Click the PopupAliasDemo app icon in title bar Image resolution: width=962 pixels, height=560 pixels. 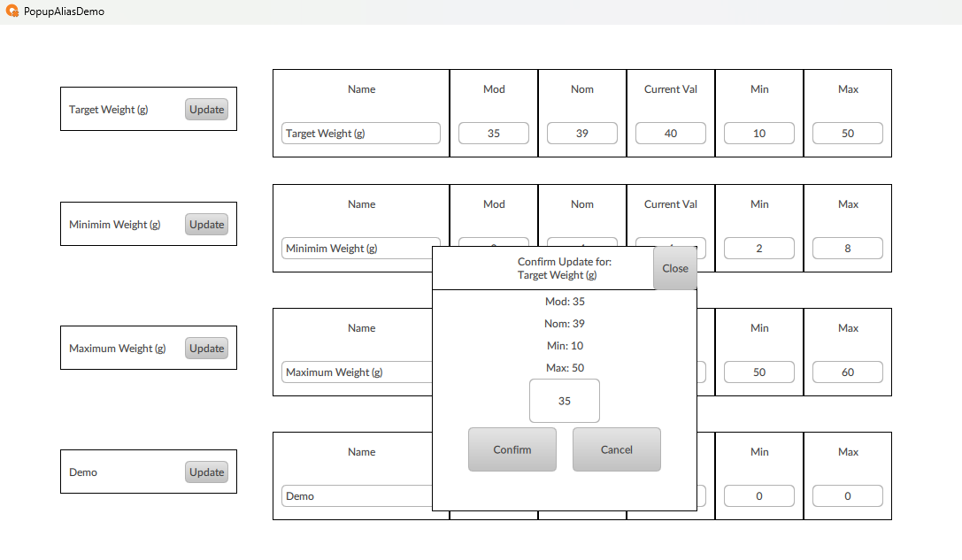pyautogui.click(x=12, y=11)
